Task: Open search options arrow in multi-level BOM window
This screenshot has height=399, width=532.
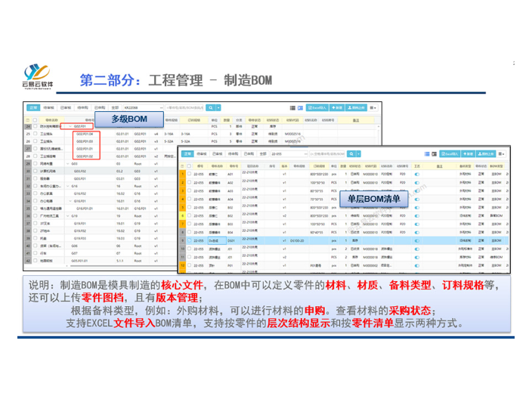Action: (x=218, y=107)
